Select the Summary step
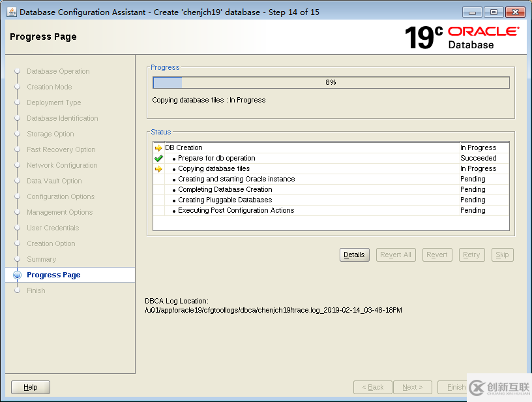The height and width of the screenshot is (402, 532). coord(41,259)
